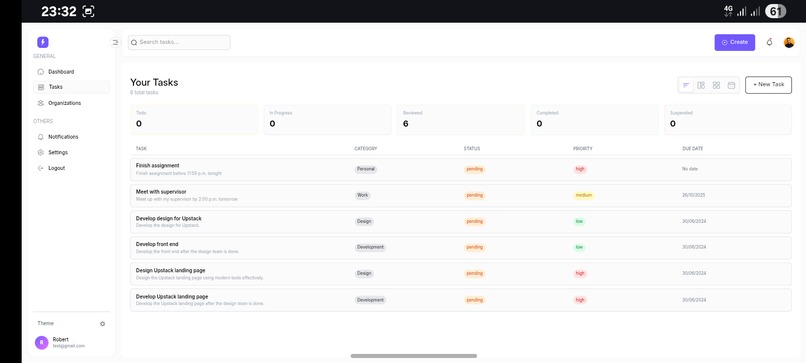
Task: Click the Robert purple avatar circle
Action: point(42,342)
